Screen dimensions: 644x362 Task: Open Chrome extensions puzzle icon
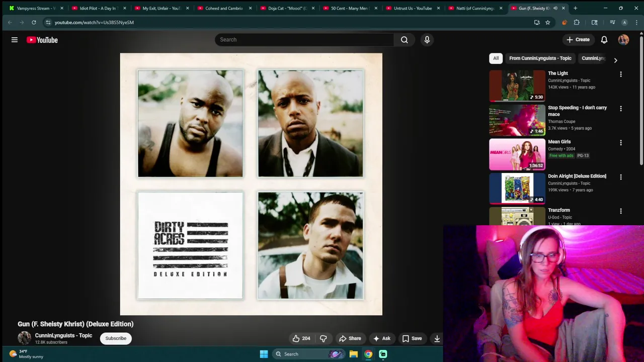click(577, 22)
